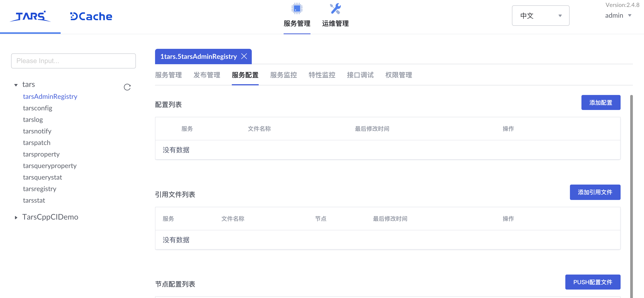Switch to the 服务监控 tab

(283, 75)
